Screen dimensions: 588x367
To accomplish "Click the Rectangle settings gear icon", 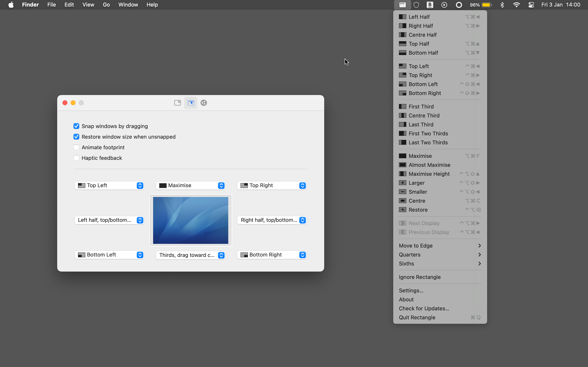I will tap(204, 103).
